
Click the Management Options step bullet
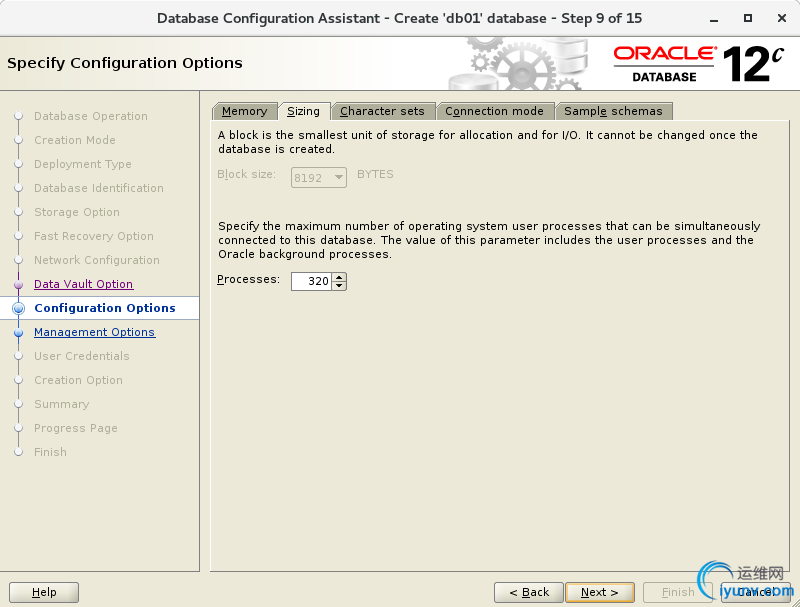[19, 333]
